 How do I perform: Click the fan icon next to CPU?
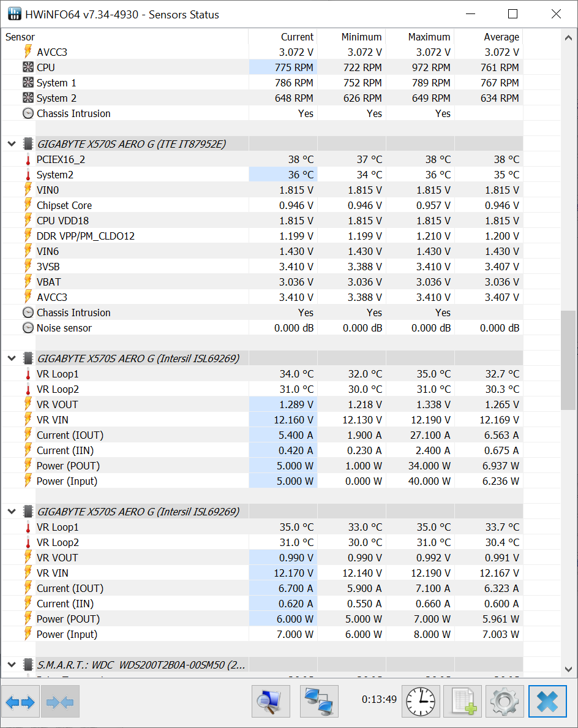pyautogui.click(x=28, y=67)
